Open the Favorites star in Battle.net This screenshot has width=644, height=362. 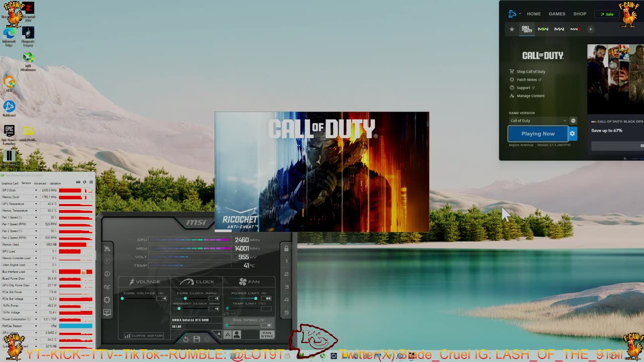coord(512,29)
